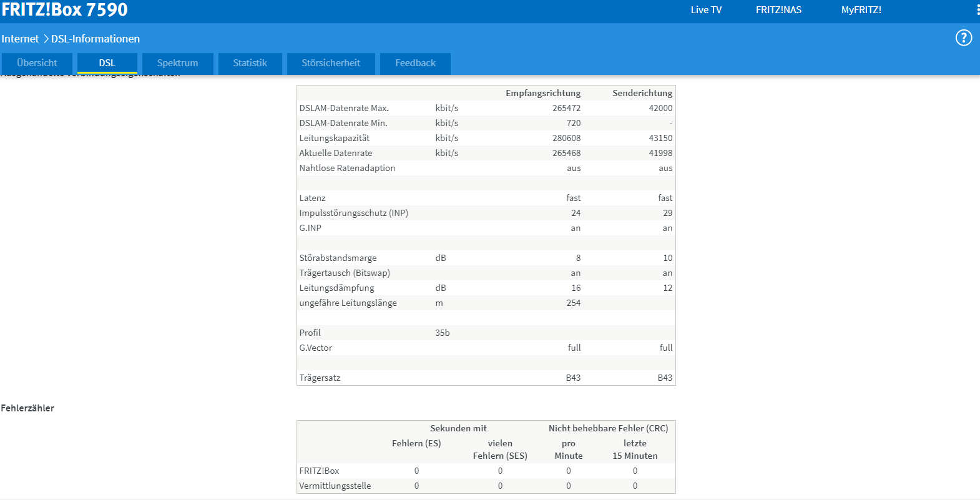Select the value 265468
Viewport: 980px width, 500px height.
(x=567, y=153)
